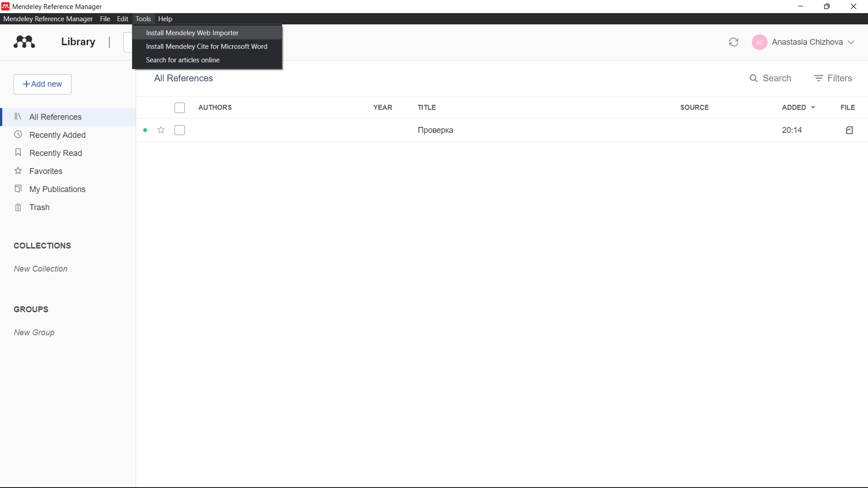The image size is (868, 488).
Task: Click the Add new button
Action: (42, 84)
